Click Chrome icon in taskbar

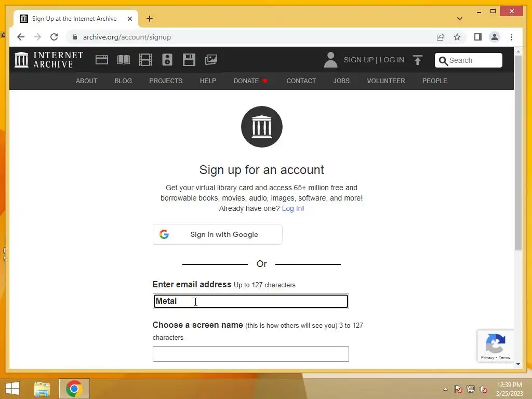(74, 389)
